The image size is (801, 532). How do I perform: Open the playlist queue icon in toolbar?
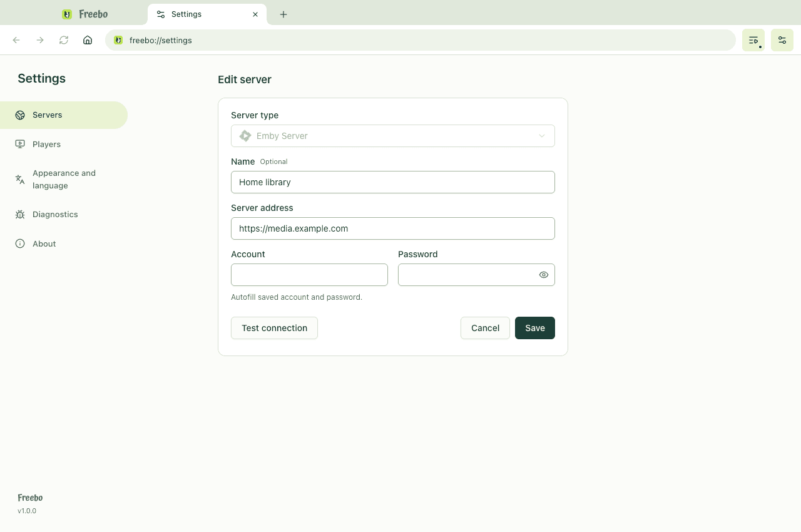pos(753,40)
